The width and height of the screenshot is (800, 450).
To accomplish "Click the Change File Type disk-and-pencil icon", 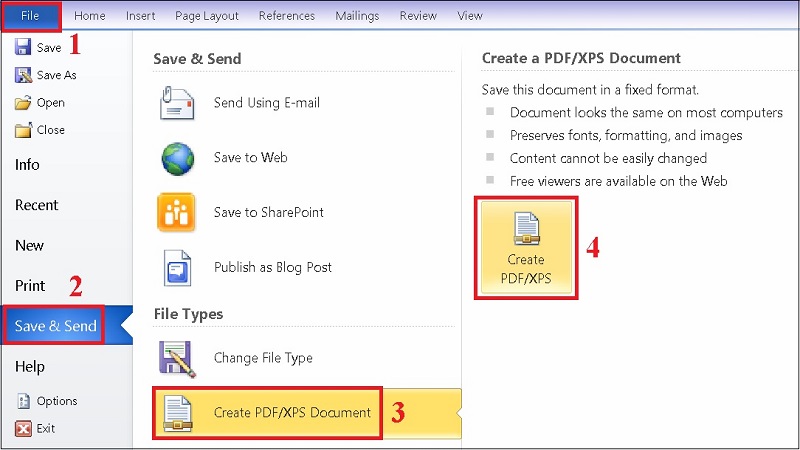I will click(x=178, y=359).
